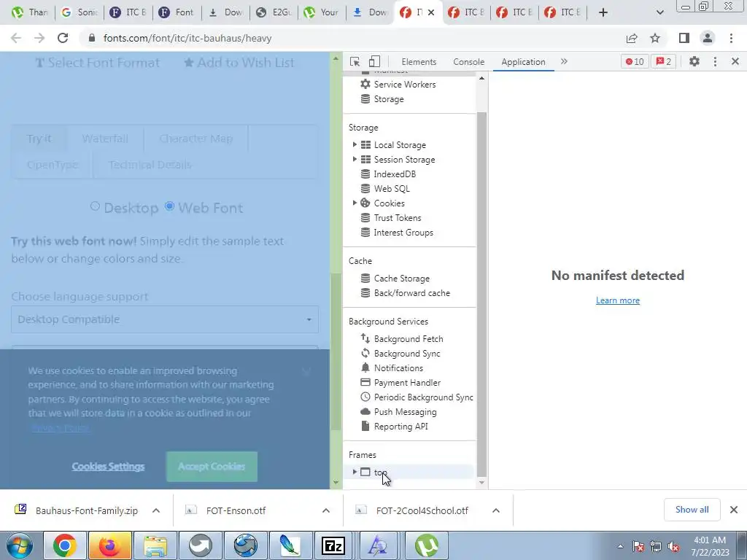Select Background Fetch service
The width and height of the screenshot is (747, 560).
(x=409, y=339)
